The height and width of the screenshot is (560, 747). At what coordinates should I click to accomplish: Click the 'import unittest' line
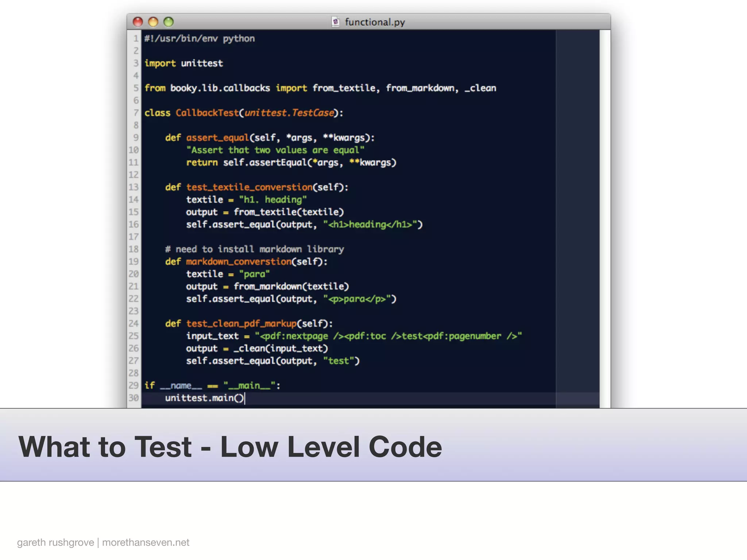(183, 63)
